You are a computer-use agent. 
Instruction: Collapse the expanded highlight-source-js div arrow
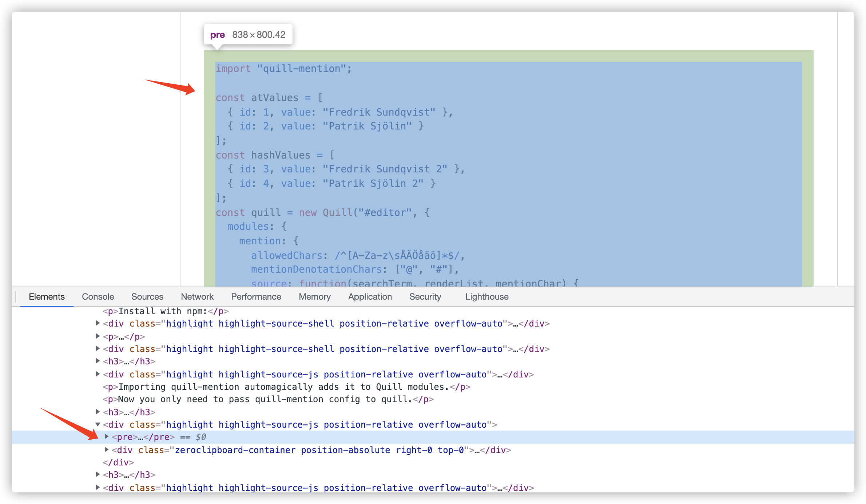[x=98, y=424]
